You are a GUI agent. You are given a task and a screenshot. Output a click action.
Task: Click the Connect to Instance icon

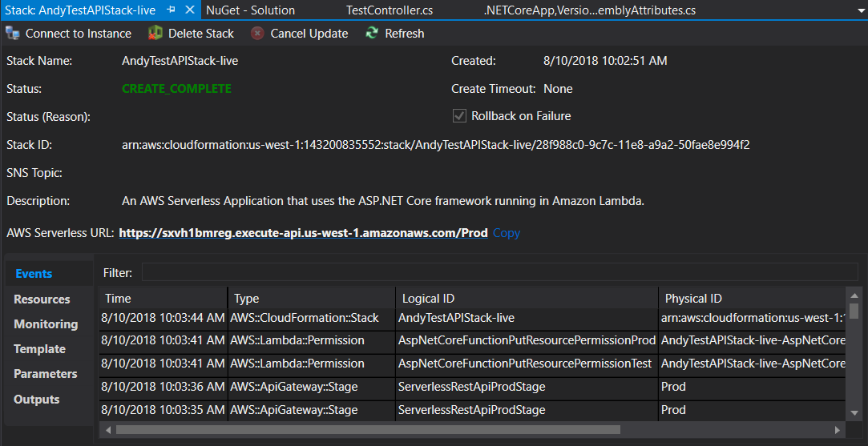tap(13, 34)
